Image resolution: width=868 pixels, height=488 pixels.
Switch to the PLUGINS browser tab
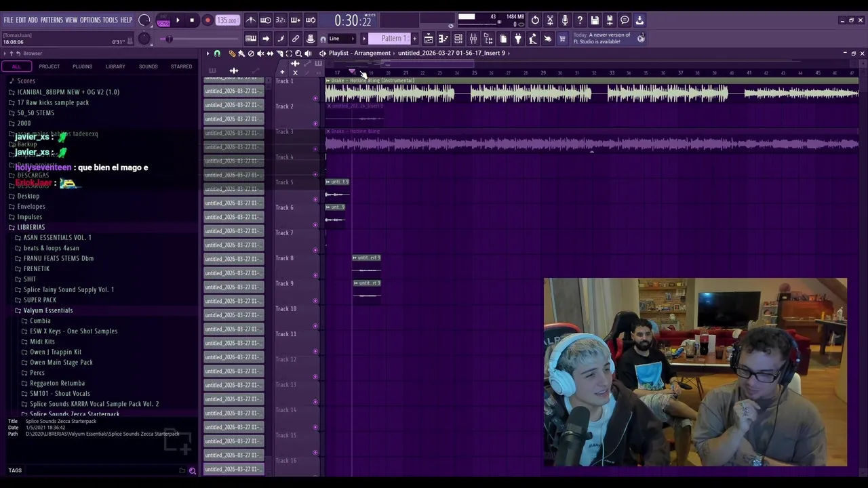coord(82,66)
